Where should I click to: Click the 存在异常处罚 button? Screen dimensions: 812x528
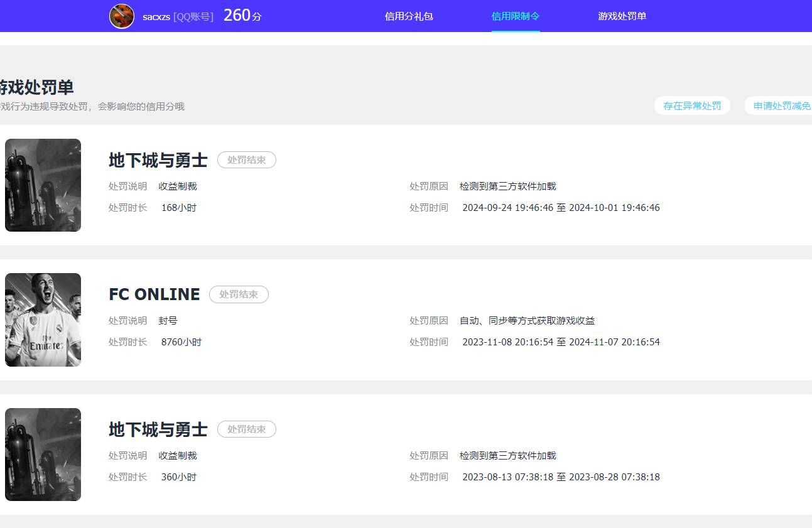(x=692, y=105)
